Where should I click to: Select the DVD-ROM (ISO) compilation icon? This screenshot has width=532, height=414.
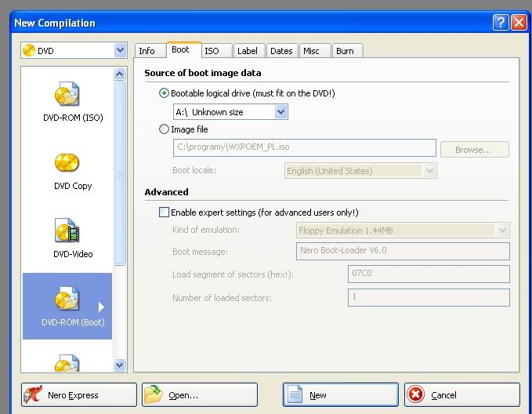67,94
